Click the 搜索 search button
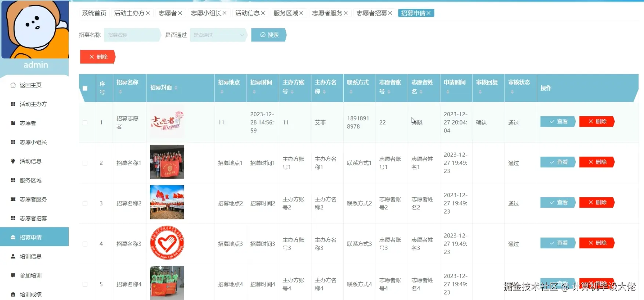Image resolution: width=644 pixels, height=300 pixels. 269,35
